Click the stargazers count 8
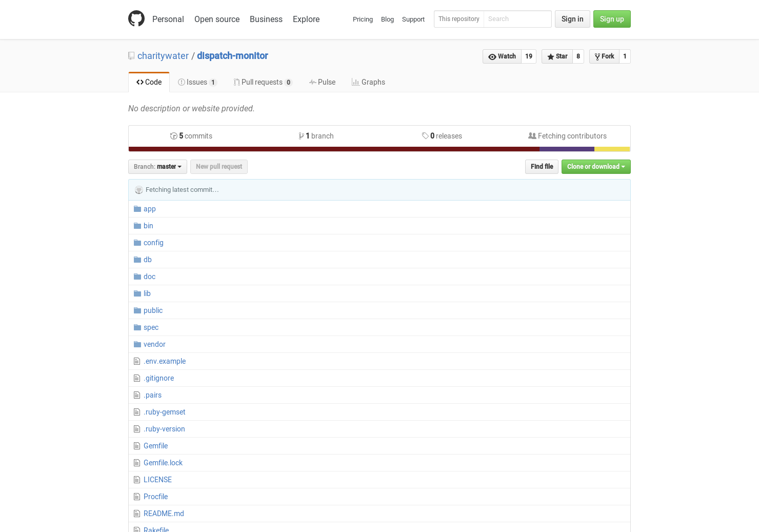Screen dimensions: 759x532 point(578,56)
